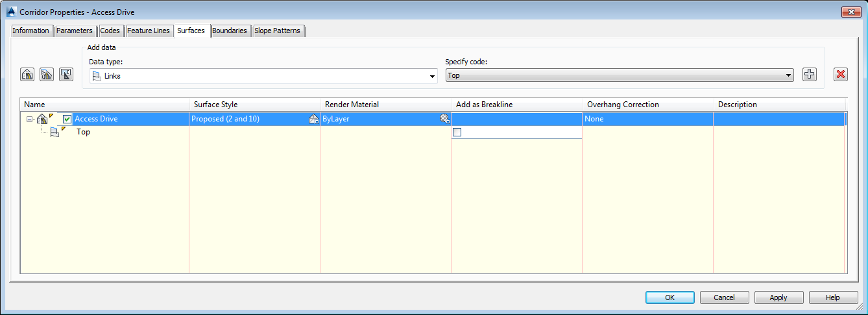
Task: Toggle the Access Drive surface checkbox
Action: (x=67, y=119)
